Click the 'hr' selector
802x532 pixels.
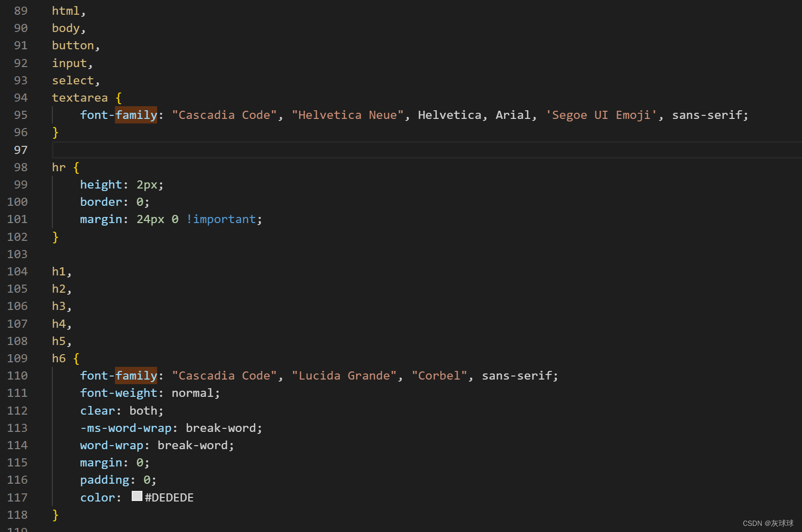pos(59,167)
